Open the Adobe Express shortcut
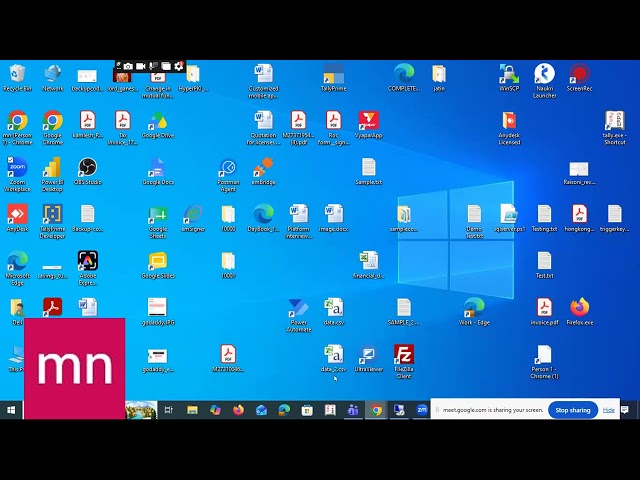640x480 pixels. [x=87, y=268]
